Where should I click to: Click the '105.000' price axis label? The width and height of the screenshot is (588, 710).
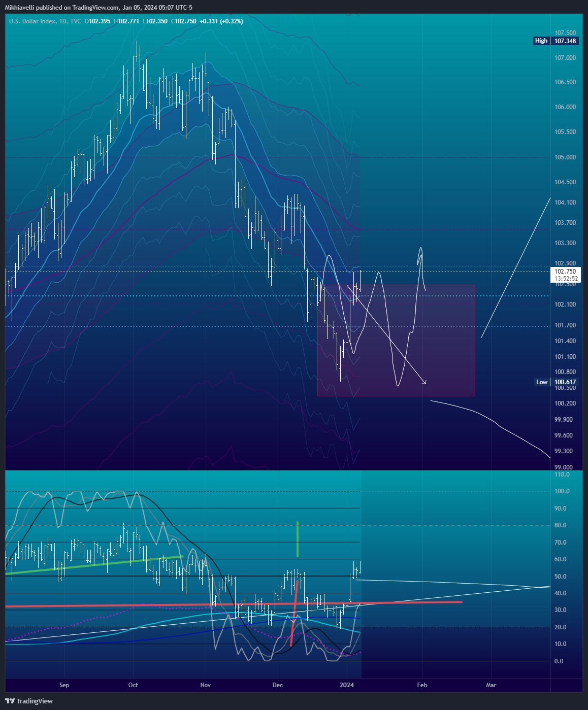click(x=565, y=157)
